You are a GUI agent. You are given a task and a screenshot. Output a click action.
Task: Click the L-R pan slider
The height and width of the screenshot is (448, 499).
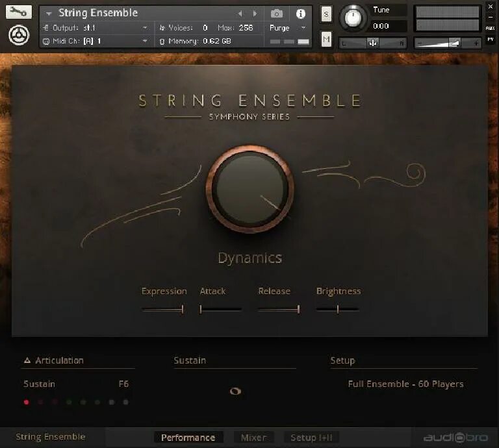point(373,43)
